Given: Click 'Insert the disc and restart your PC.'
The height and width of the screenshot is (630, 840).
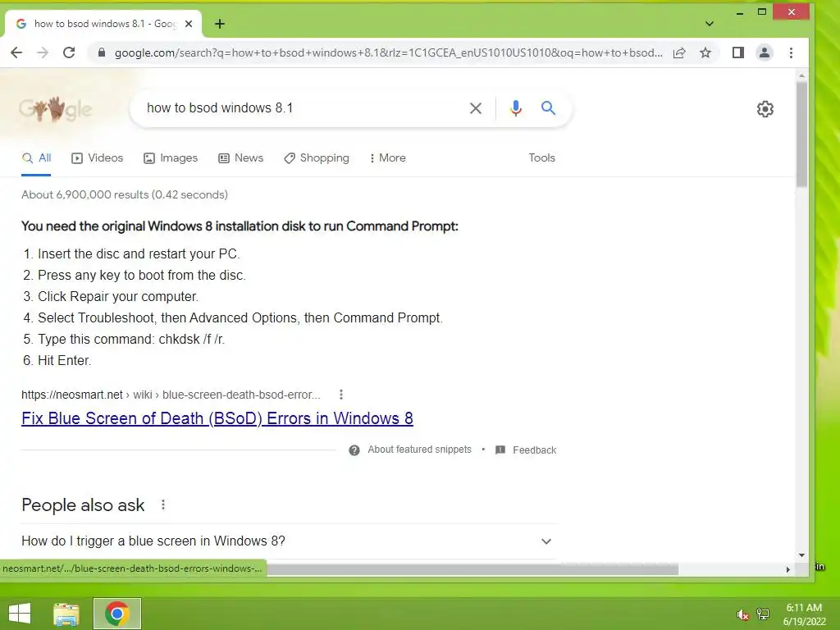Looking at the screenshot, I should point(139,253).
